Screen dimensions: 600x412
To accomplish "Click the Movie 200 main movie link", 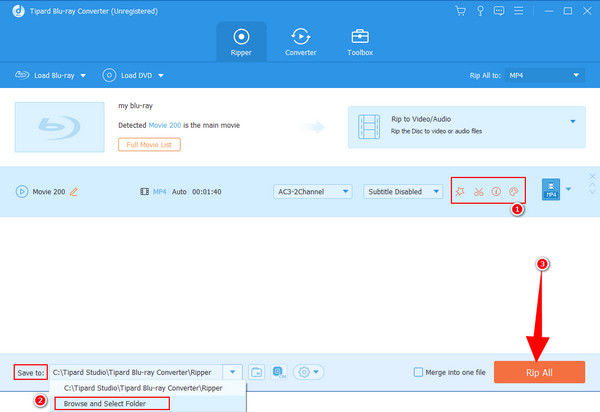I will click(x=165, y=125).
